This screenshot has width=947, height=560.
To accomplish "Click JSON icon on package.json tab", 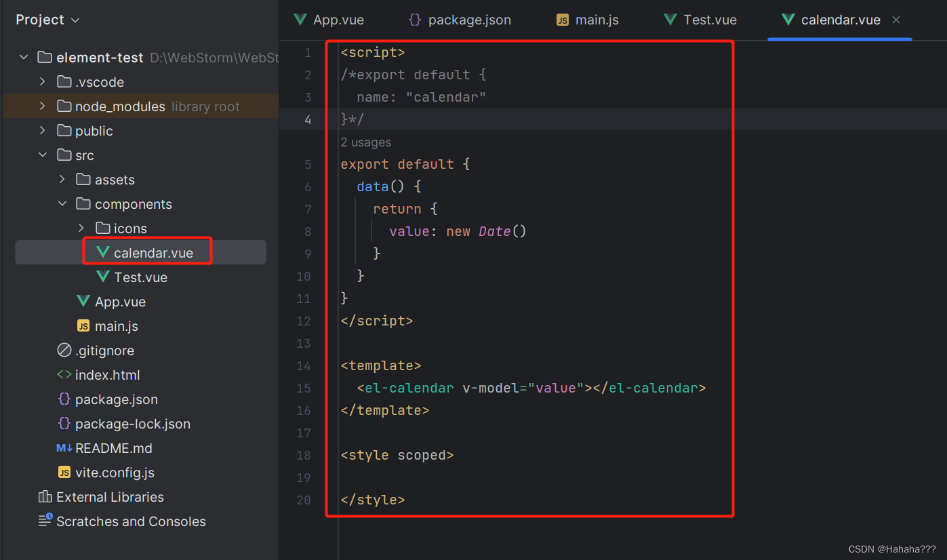I will coord(415,20).
